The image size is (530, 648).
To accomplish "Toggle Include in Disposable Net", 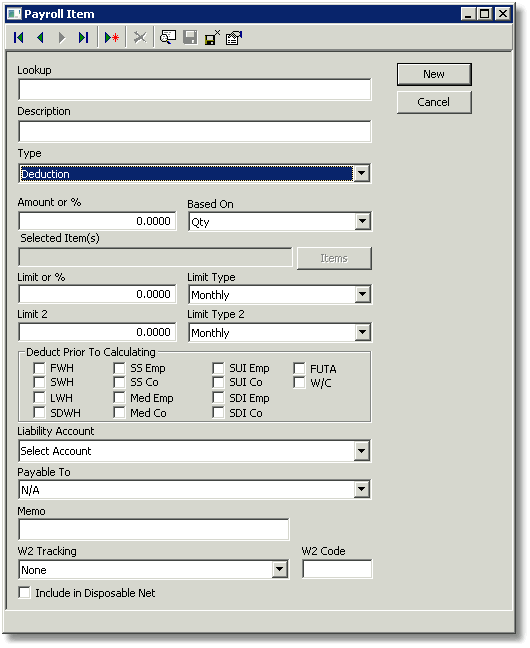I will (24, 592).
